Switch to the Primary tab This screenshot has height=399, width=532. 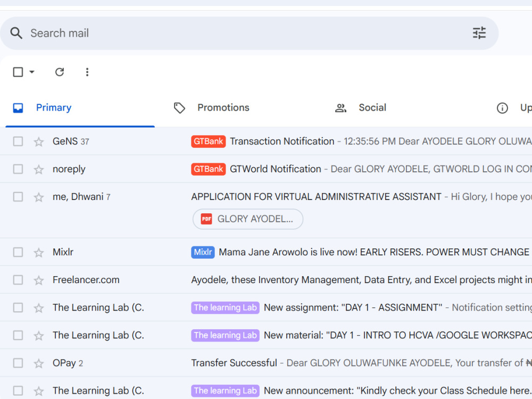point(80,108)
